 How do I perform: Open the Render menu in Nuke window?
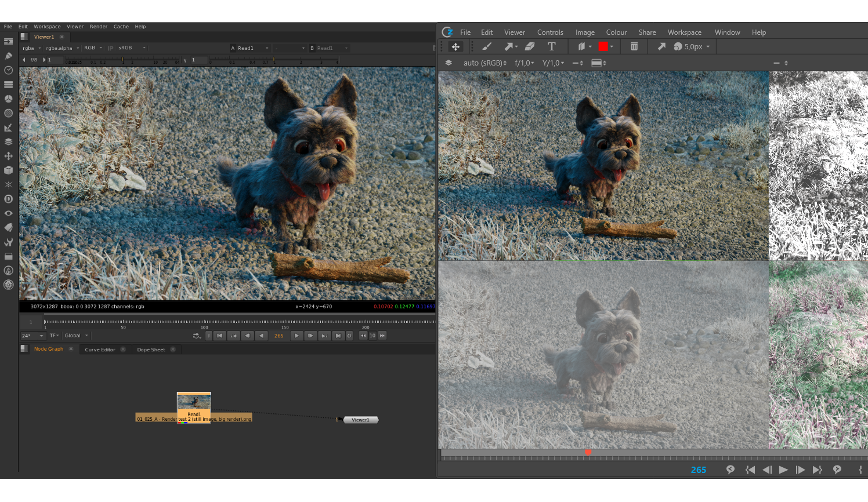pyautogui.click(x=99, y=27)
